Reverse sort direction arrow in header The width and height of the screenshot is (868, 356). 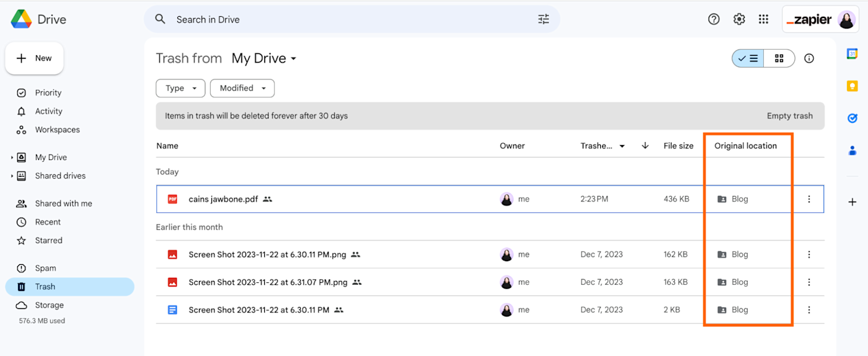(645, 146)
